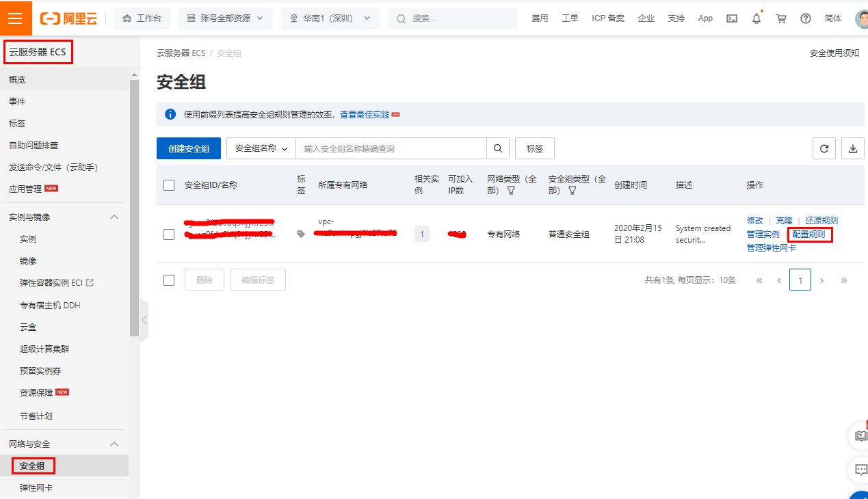Image resolution: width=868 pixels, height=499 pixels.
Task: Check the security group row checkbox
Action: point(168,234)
